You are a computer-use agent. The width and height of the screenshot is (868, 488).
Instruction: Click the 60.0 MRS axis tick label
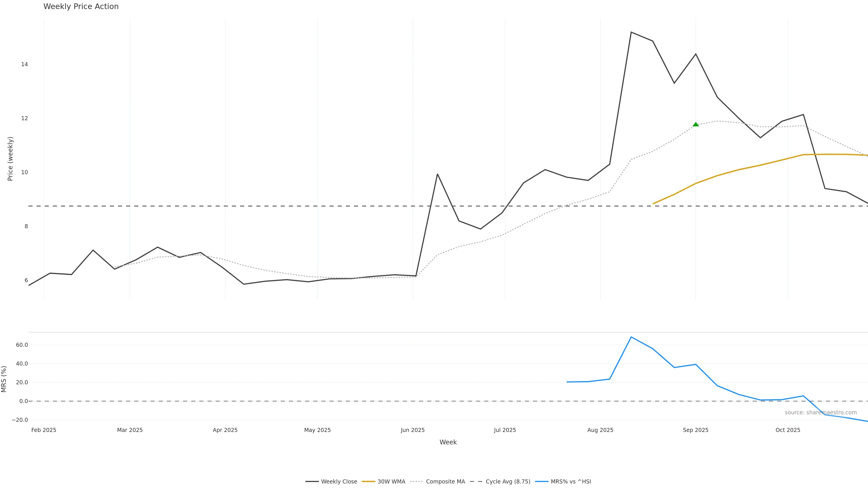click(22, 345)
